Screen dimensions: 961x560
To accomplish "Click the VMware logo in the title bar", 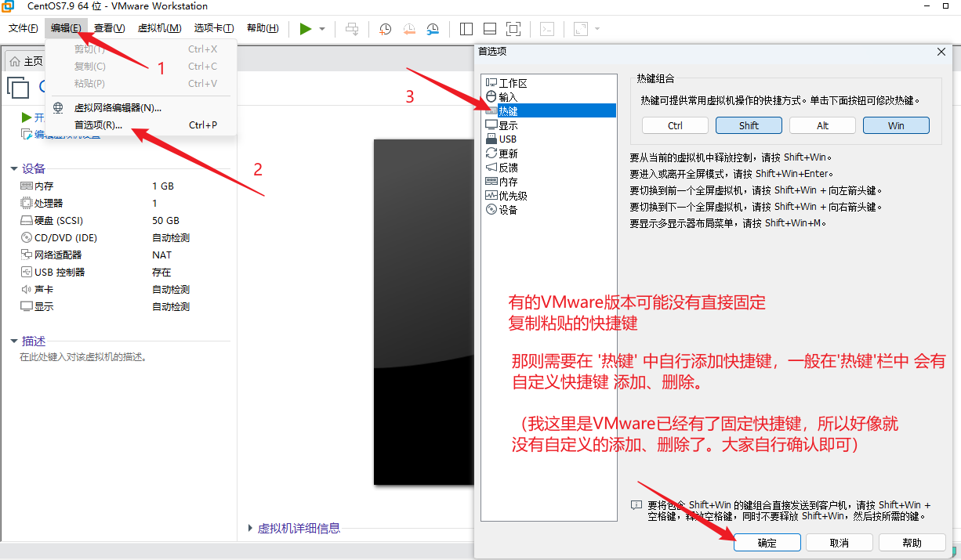I will 7,5.
